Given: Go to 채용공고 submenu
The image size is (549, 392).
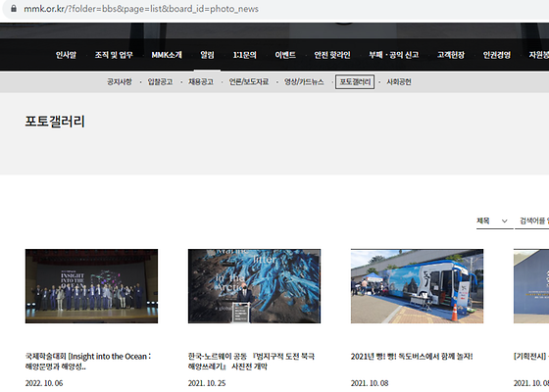Looking at the screenshot, I should pyautogui.click(x=201, y=82).
